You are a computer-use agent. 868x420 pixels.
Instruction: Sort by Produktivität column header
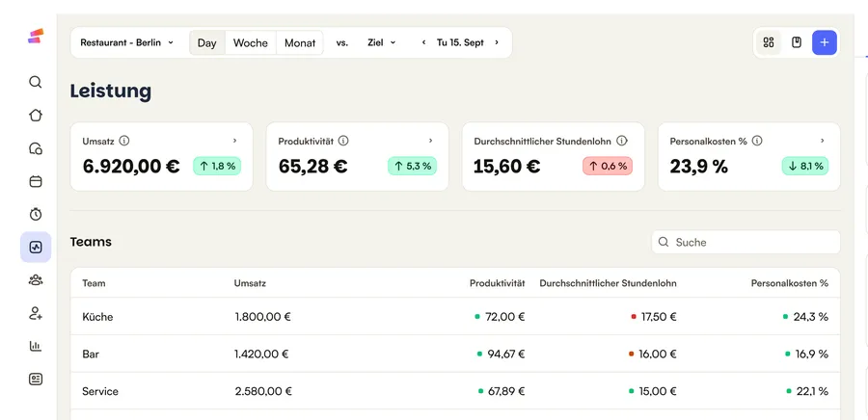coord(497,283)
